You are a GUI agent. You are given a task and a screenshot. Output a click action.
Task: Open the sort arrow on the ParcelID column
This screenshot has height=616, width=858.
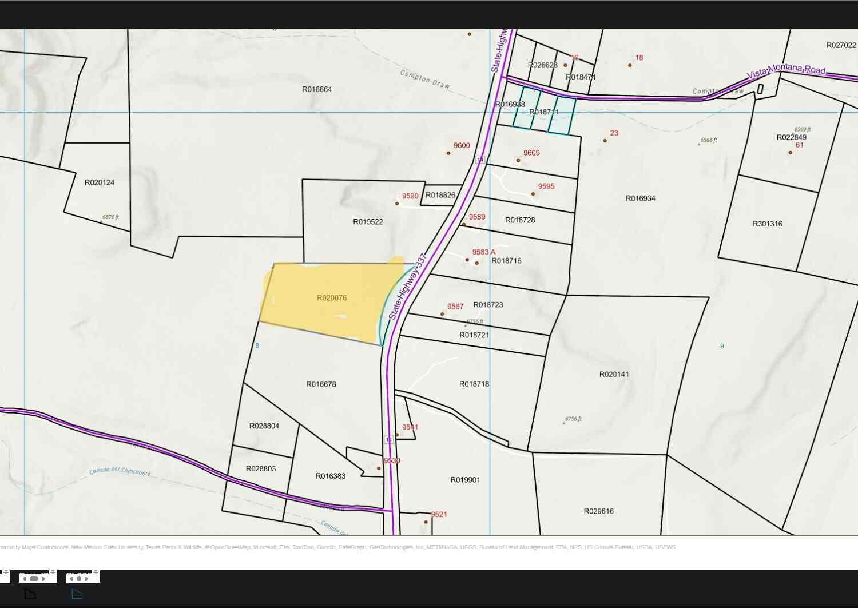[x=53, y=572]
